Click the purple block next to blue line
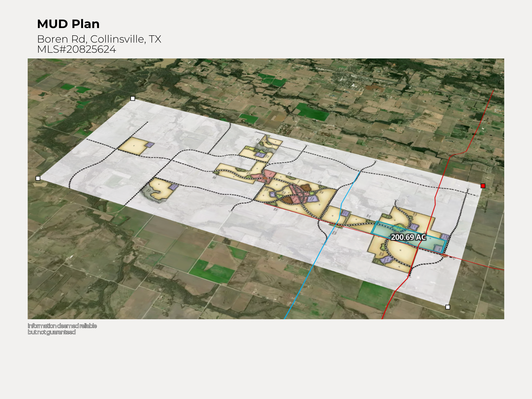Screen dimensions: 532x399 (345, 213)
